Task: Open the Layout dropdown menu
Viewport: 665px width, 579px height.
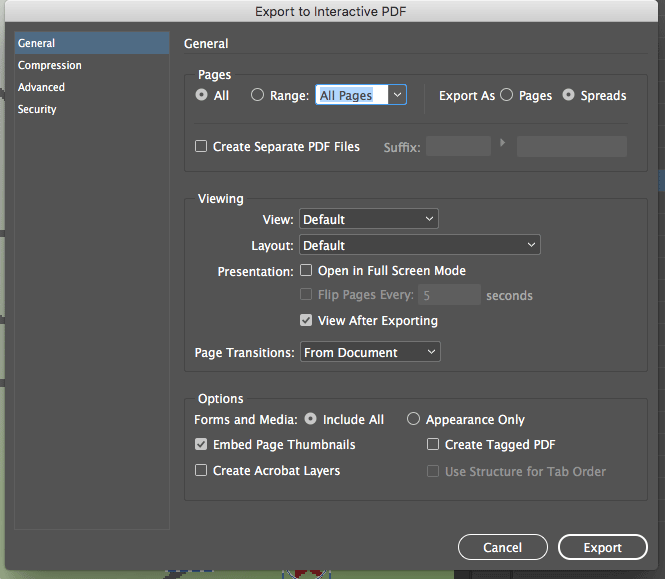Action: click(420, 245)
